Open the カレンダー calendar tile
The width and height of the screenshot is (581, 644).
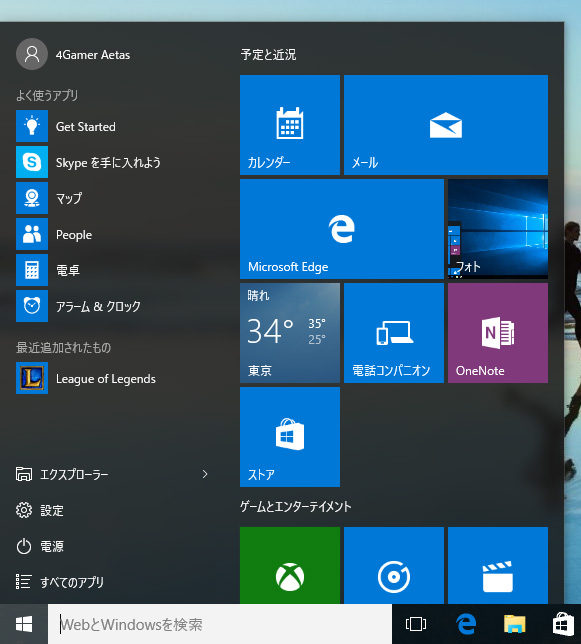pyautogui.click(x=290, y=125)
